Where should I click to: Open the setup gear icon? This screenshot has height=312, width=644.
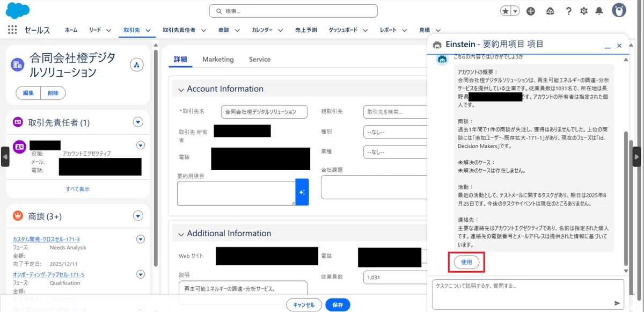584,11
